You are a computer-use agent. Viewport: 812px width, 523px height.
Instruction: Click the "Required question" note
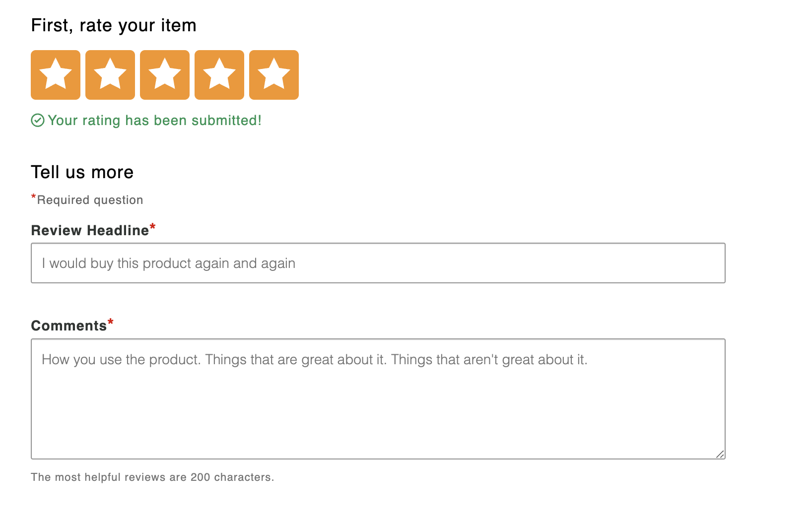[x=90, y=200]
